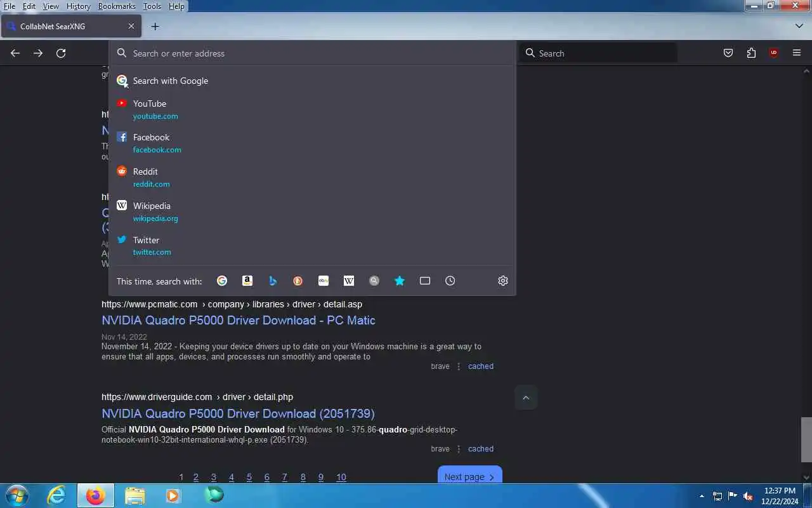Open the Edit menu
Viewport: 812px width, 508px height.
point(29,6)
